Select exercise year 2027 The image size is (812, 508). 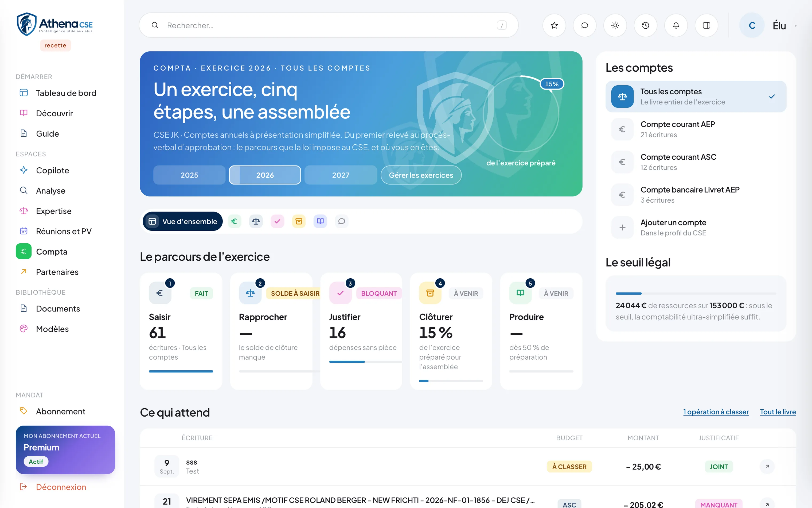(341, 175)
